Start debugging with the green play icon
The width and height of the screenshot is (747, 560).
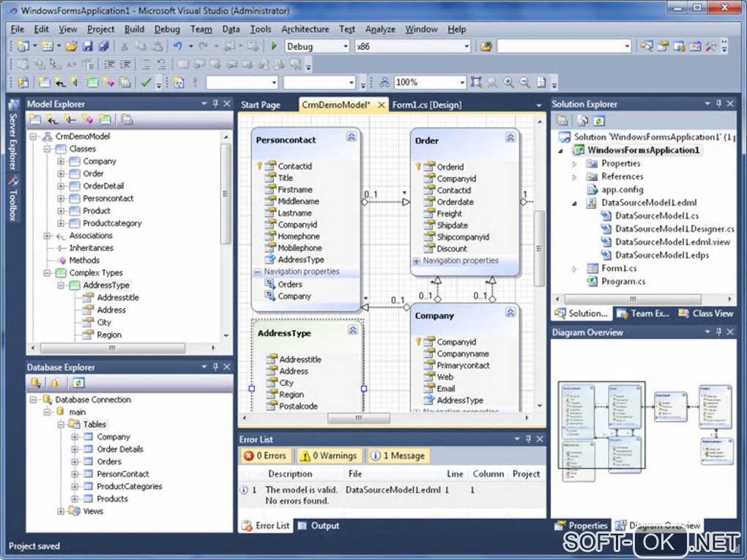coord(274,46)
